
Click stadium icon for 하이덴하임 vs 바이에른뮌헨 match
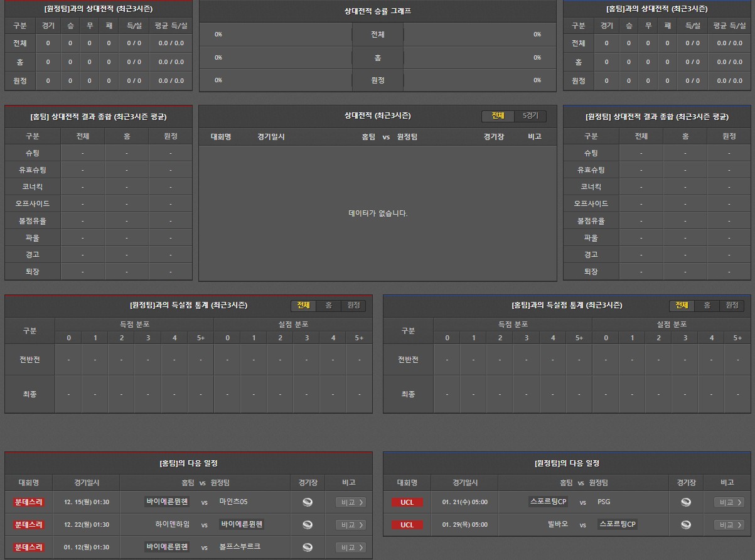[307, 525]
